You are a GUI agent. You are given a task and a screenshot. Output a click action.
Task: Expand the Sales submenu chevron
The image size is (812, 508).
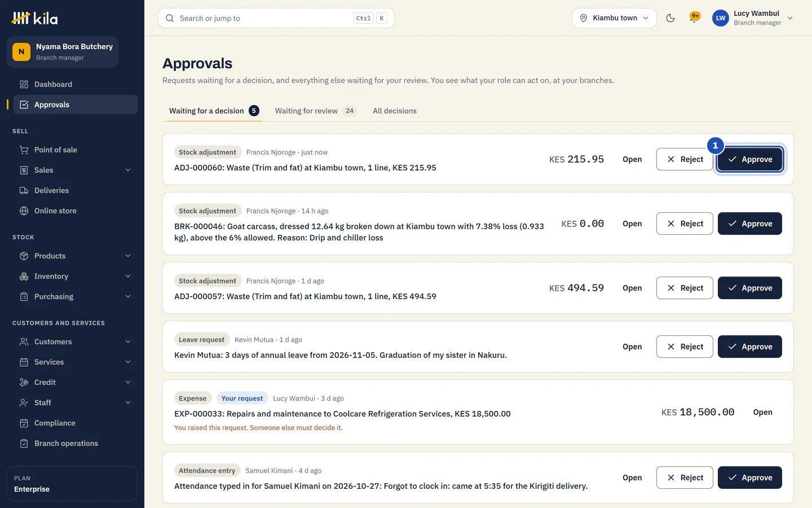click(128, 170)
